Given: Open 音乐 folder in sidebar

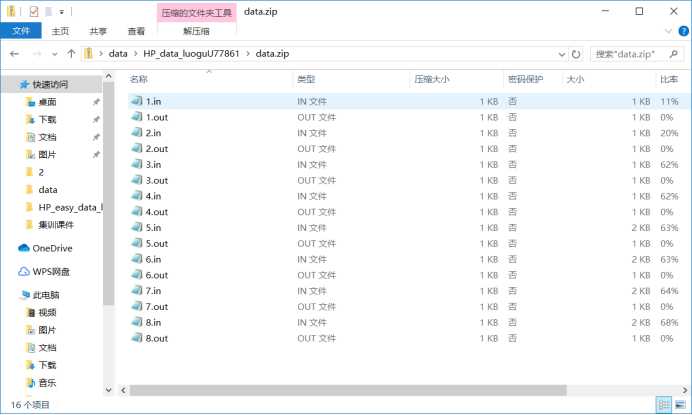Looking at the screenshot, I should pos(47,383).
